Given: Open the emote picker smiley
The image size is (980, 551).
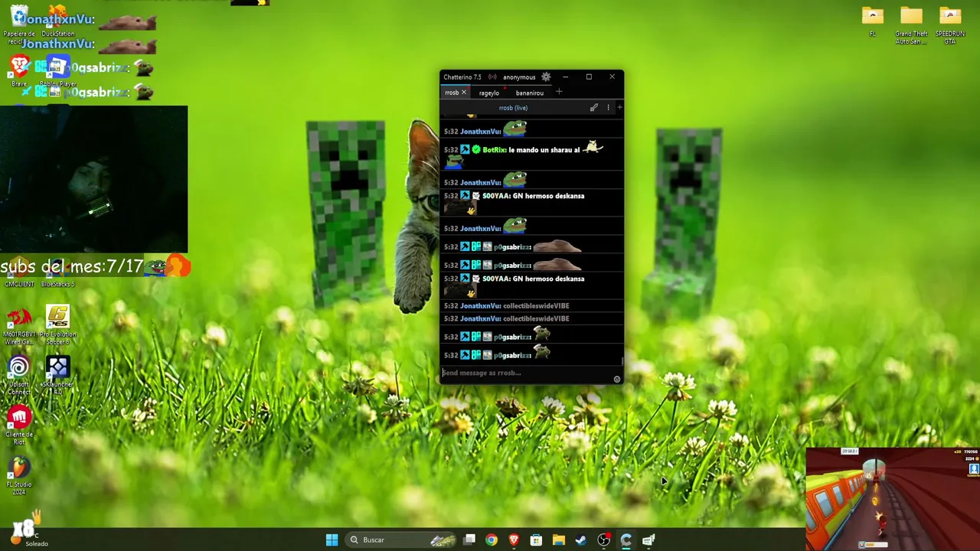Looking at the screenshot, I should coord(617,379).
